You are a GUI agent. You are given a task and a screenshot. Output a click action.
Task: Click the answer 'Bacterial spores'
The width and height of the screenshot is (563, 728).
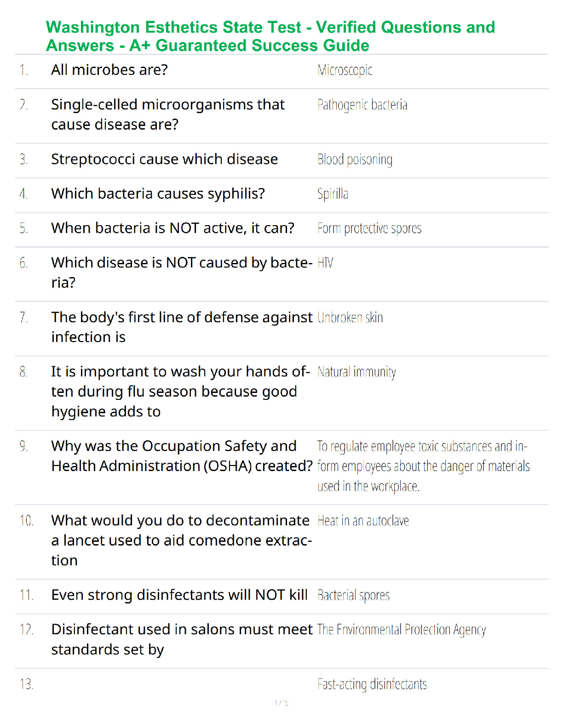point(353,596)
